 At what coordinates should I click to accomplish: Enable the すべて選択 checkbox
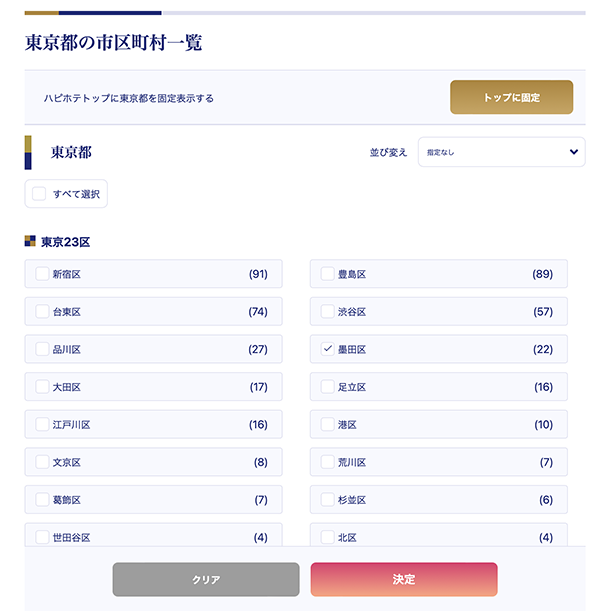point(40,194)
